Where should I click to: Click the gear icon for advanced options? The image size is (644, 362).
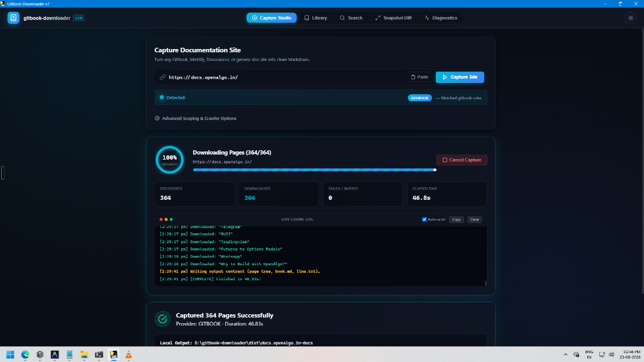tap(157, 118)
